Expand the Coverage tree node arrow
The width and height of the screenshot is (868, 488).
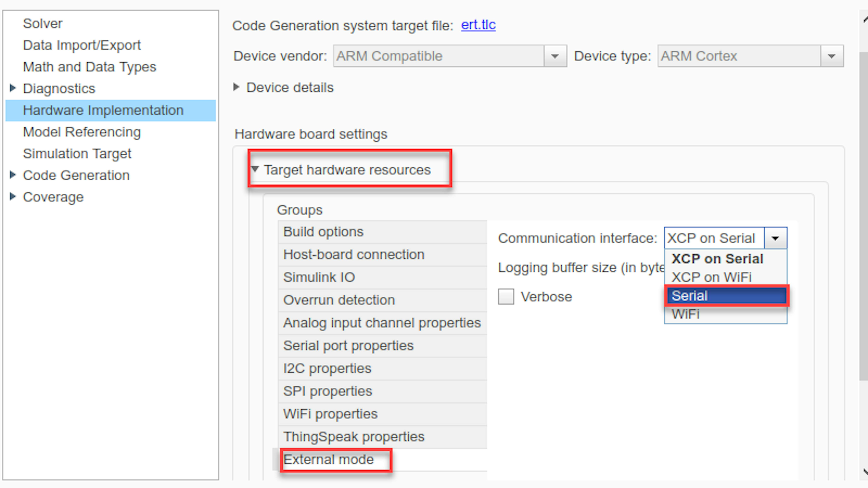(13, 196)
